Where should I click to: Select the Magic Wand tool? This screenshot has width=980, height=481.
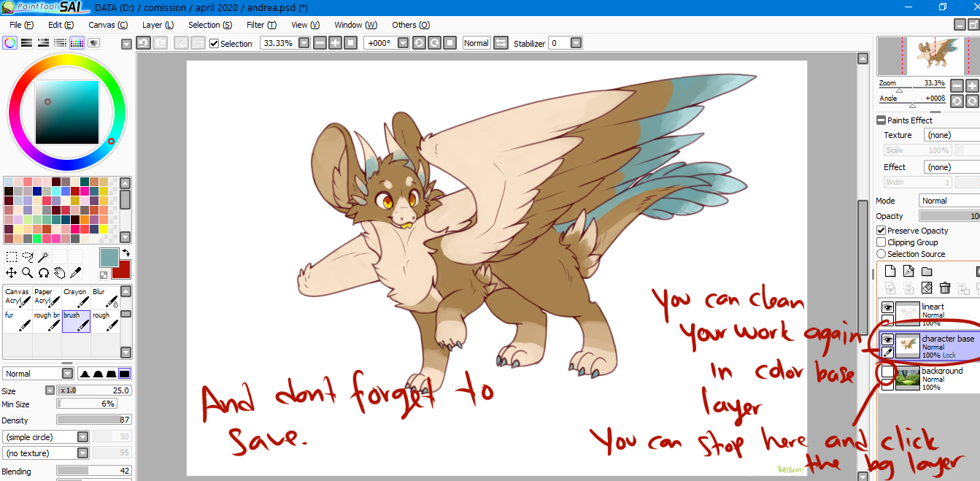pos(44,257)
